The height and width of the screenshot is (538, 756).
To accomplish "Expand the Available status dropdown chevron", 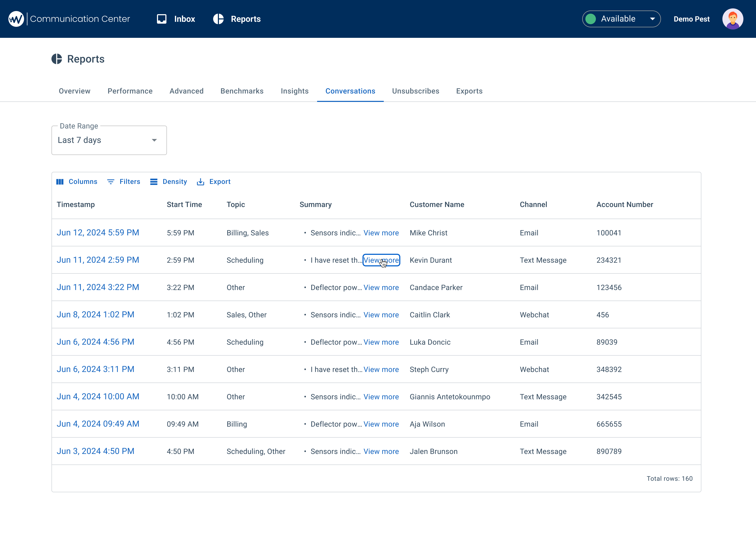I will coord(652,19).
